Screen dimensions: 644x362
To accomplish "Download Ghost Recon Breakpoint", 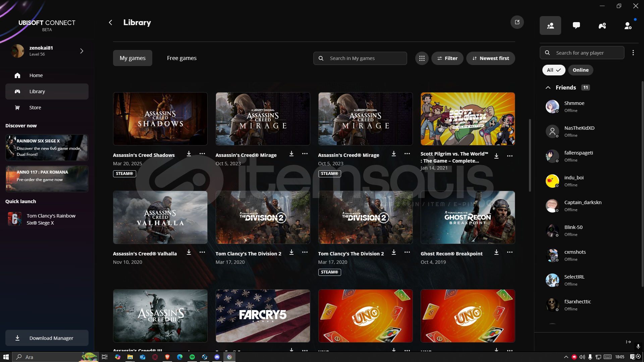I will coord(496,252).
